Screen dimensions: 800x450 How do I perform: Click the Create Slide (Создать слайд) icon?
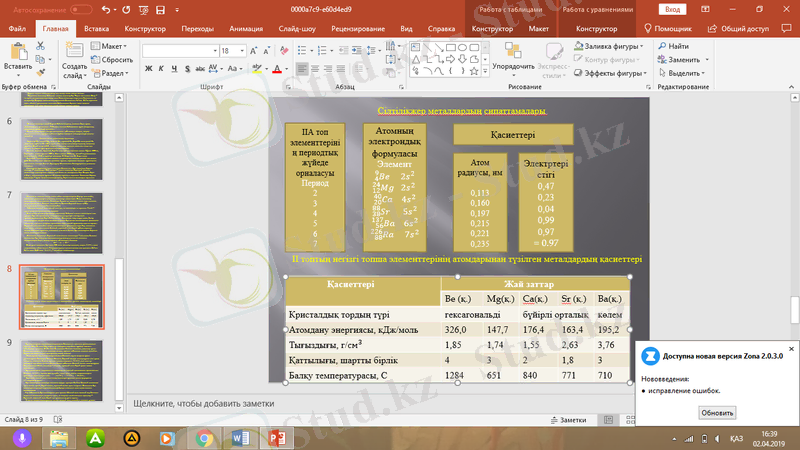[x=74, y=52]
